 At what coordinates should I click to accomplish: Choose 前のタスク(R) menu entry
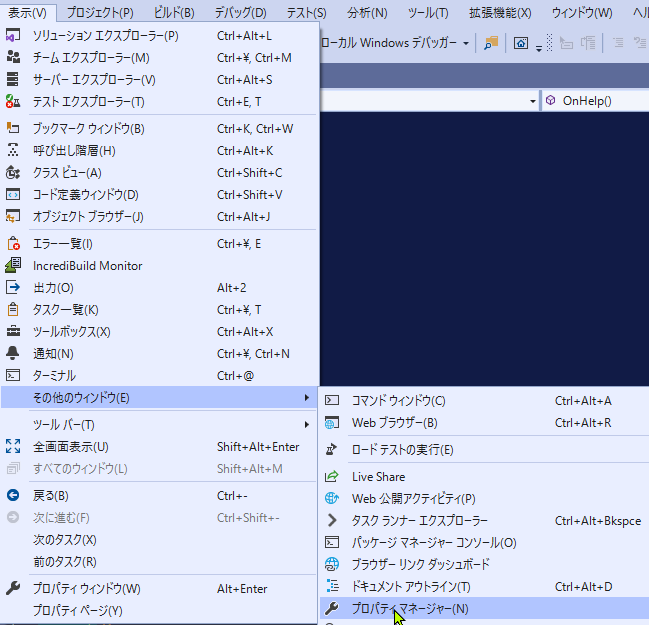160,562
